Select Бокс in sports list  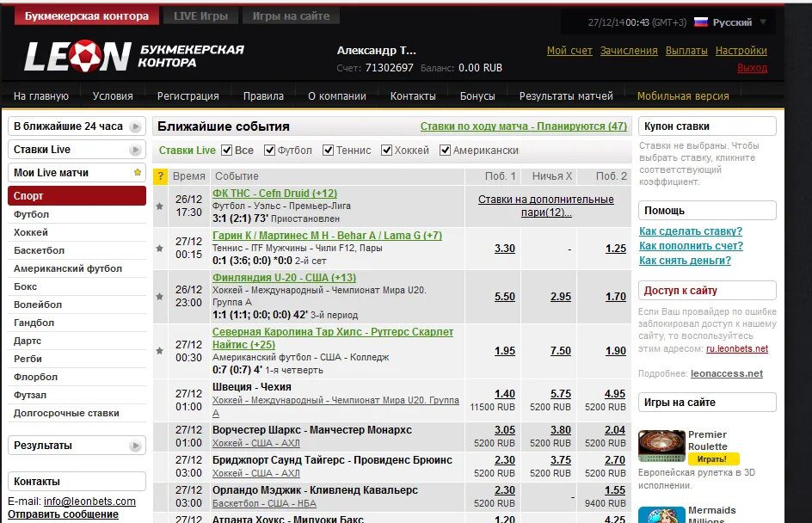click(x=77, y=286)
